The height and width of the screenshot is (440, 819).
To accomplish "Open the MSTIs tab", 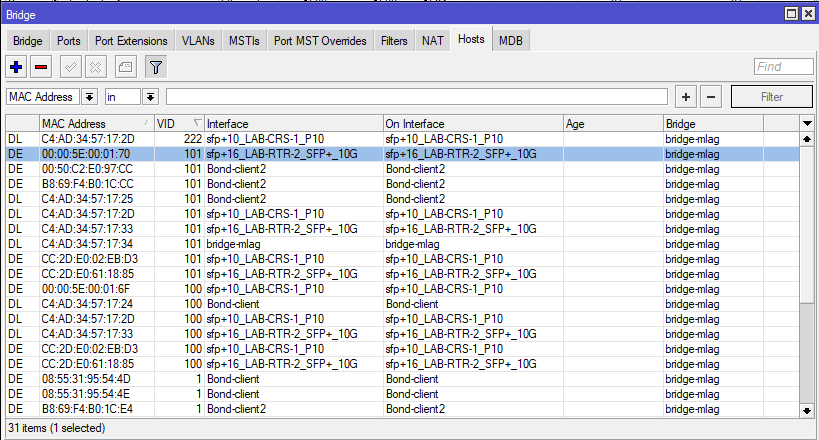I will pos(244,41).
